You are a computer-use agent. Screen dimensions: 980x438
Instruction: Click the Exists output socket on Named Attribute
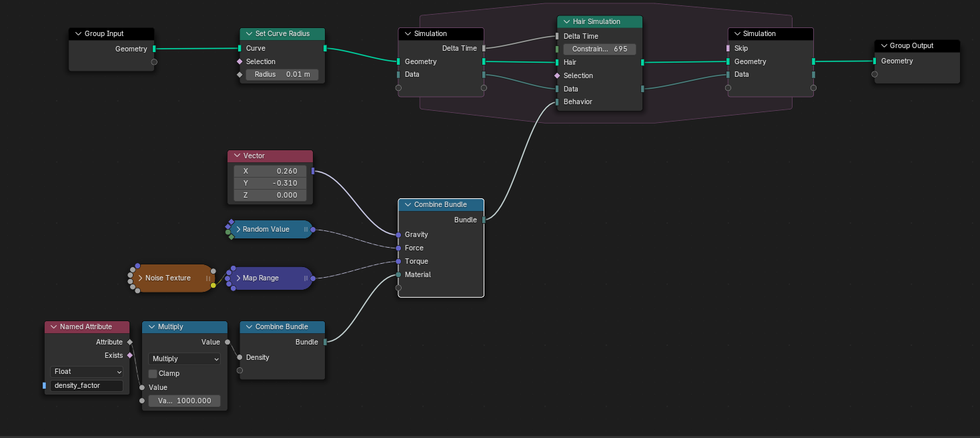click(x=130, y=355)
